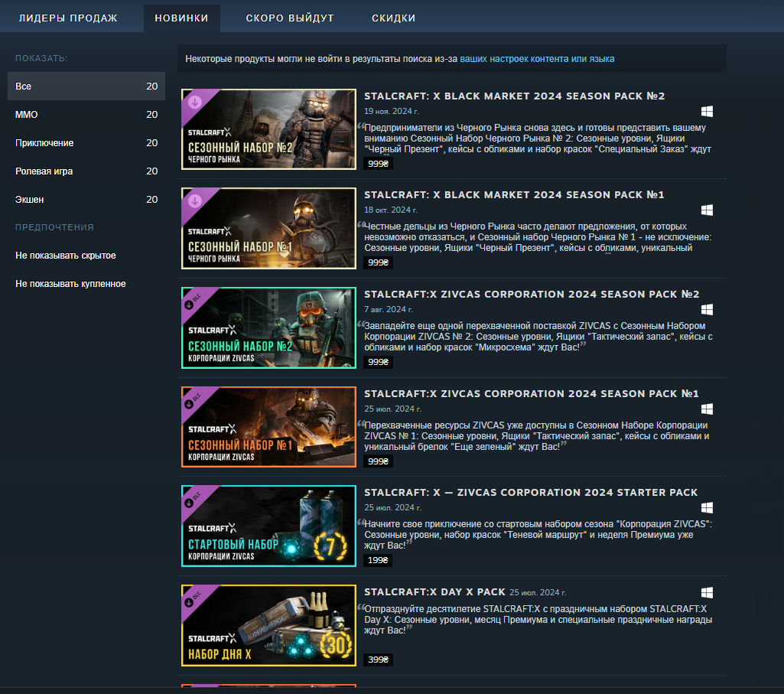Click release date 18 окт. 2024 г.
This screenshot has width=784, height=694.
point(391,210)
